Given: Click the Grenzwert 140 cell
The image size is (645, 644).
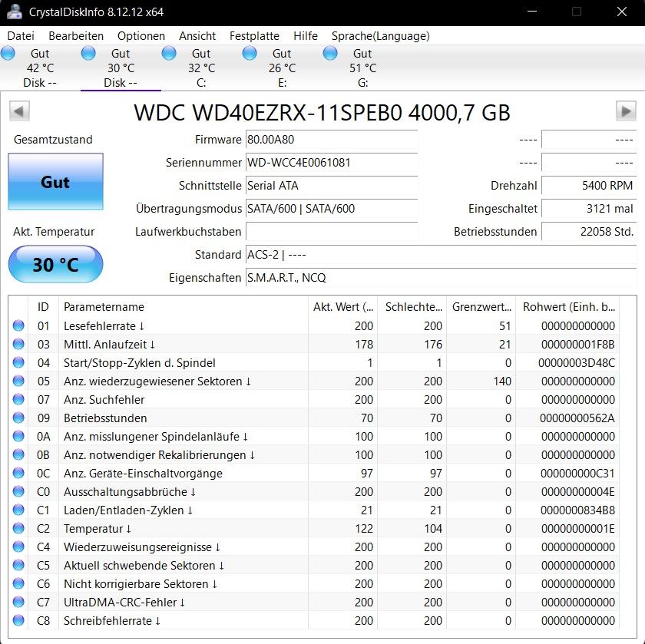Looking at the screenshot, I should click(502, 381).
